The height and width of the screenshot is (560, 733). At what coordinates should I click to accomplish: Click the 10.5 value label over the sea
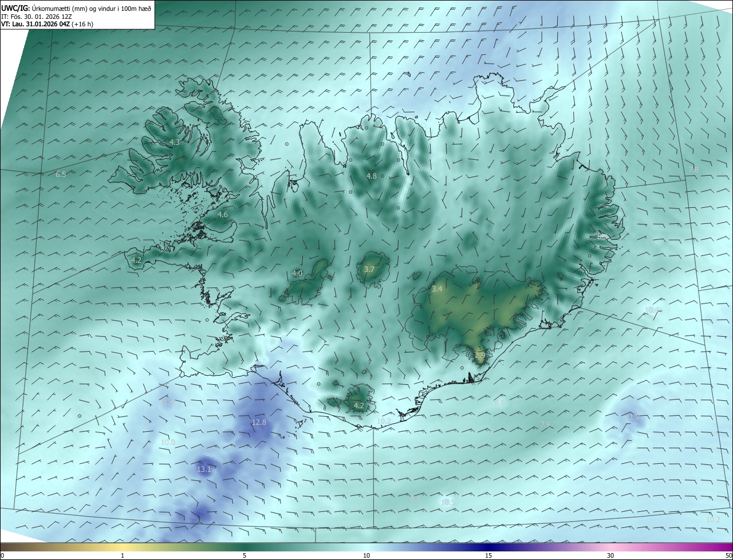[x=448, y=502]
